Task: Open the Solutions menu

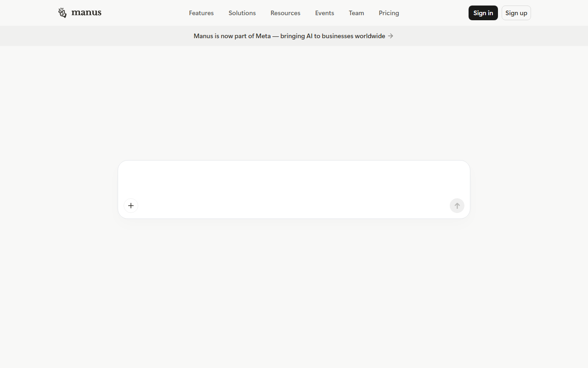Action: pos(242,13)
